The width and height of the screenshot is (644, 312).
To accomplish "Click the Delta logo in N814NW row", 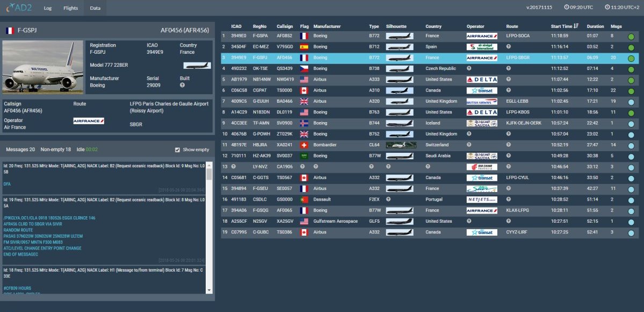I will [x=482, y=80].
